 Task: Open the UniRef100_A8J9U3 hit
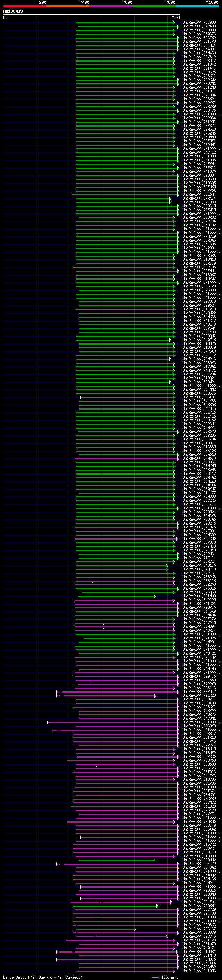pos(199,23)
